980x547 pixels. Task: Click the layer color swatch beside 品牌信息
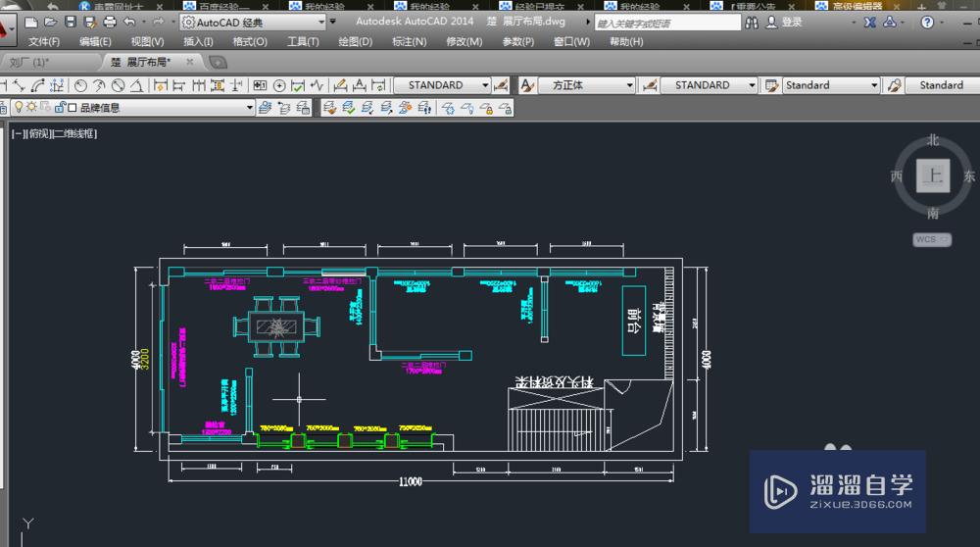[x=72, y=108]
